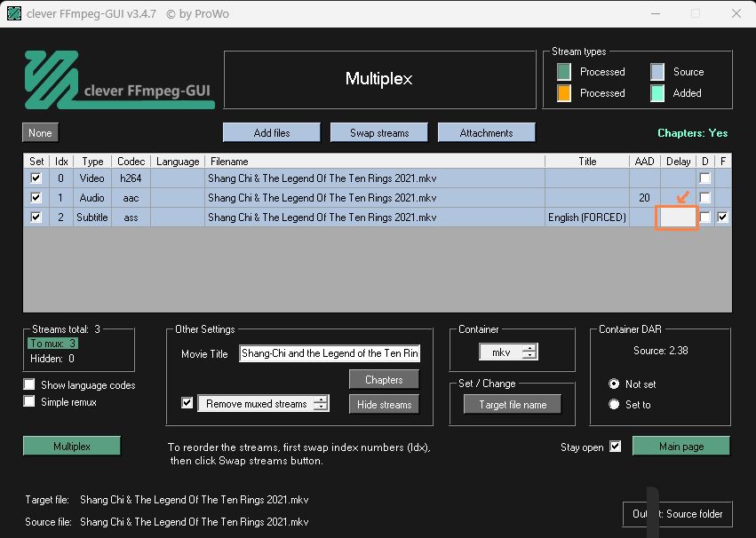Click the Swap streams button
The width and height of the screenshot is (756, 538).
[x=379, y=132]
